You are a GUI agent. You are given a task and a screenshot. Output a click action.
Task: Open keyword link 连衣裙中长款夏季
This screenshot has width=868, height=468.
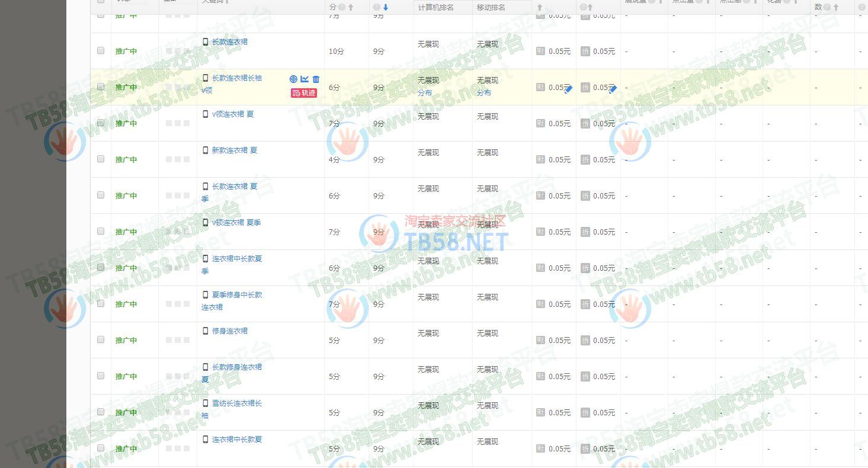click(232, 265)
